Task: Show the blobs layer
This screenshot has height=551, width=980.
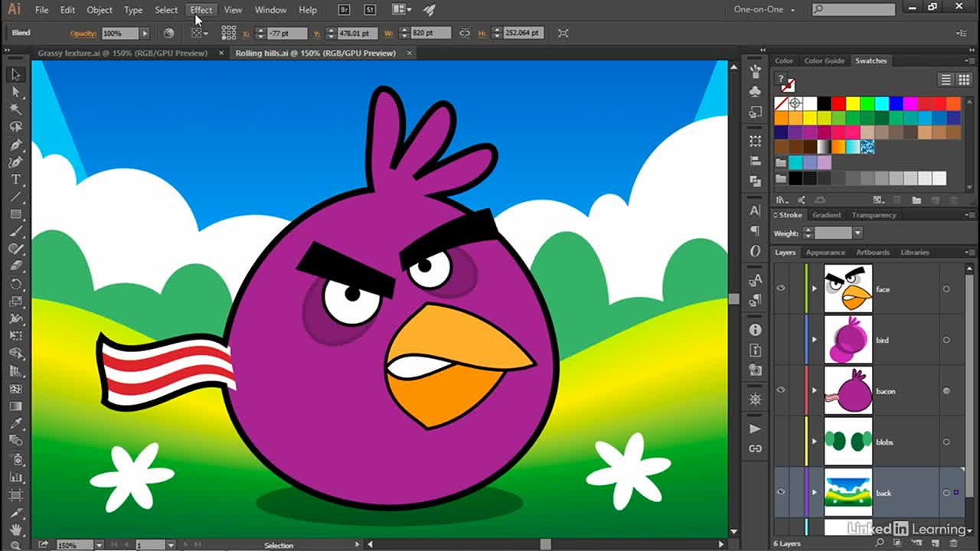Action: (x=781, y=442)
